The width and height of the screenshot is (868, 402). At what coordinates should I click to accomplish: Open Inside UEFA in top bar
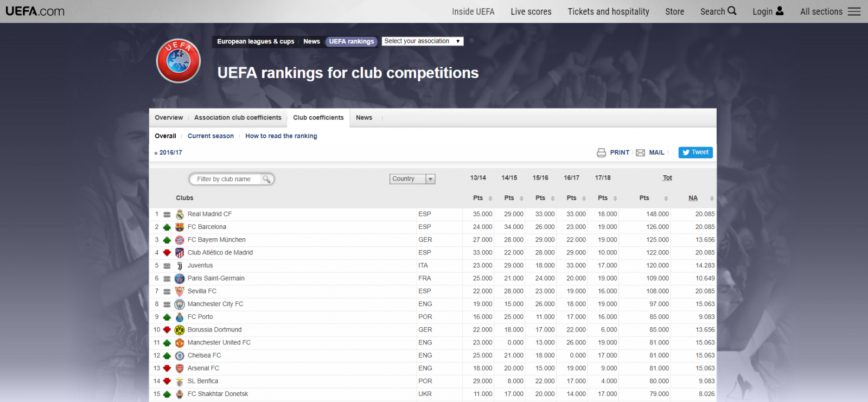(473, 11)
